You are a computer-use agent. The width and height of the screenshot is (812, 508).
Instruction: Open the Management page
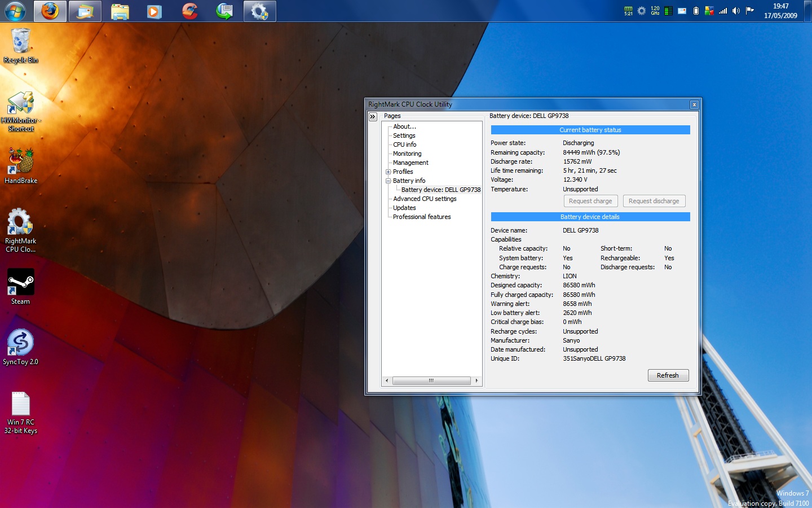411,163
